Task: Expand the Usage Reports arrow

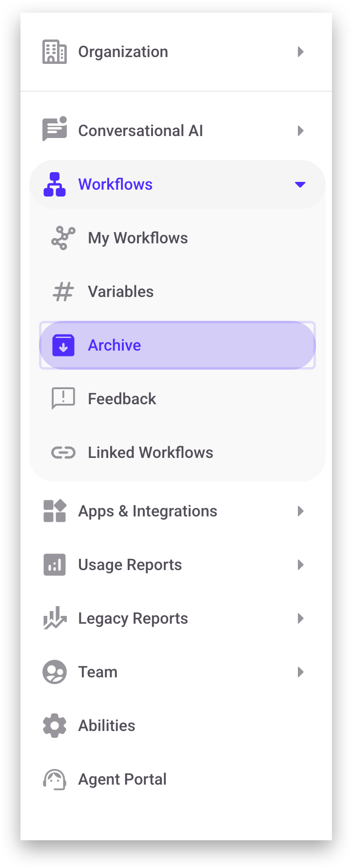Action: [x=301, y=565]
